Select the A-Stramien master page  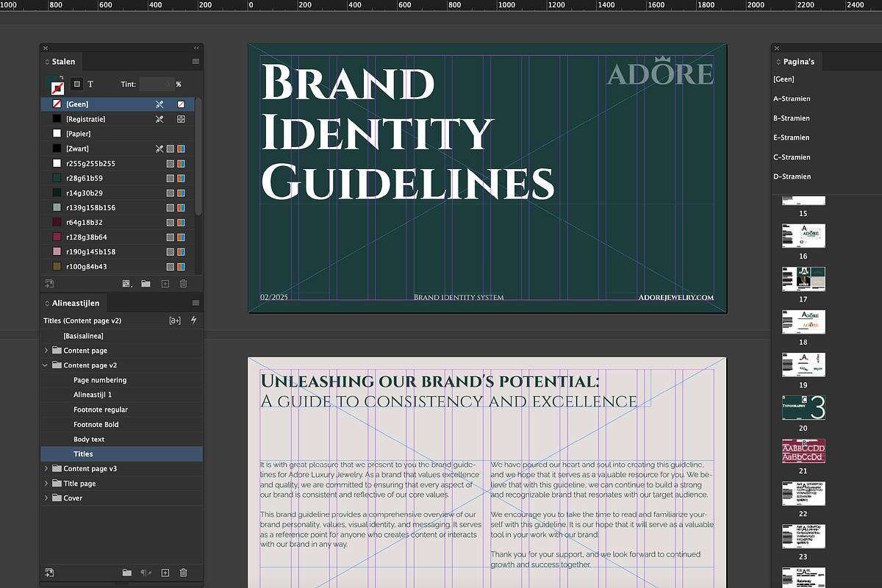point(792,98)
